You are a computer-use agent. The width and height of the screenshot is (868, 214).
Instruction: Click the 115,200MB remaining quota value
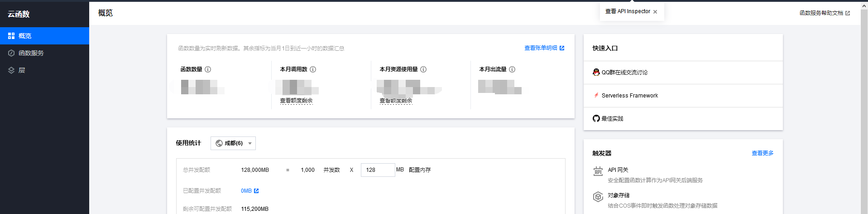pyautogui.click(x=254, y=209)
